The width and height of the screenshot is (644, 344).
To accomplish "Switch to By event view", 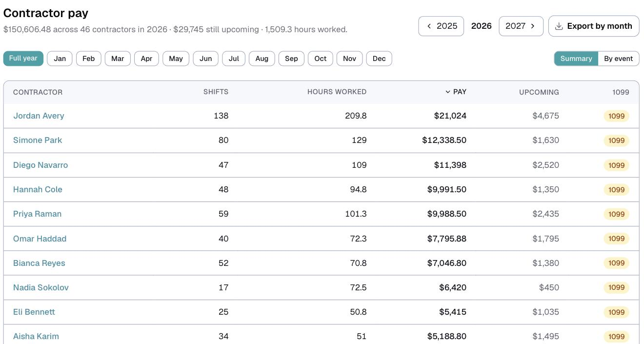I will click(619, 59).
